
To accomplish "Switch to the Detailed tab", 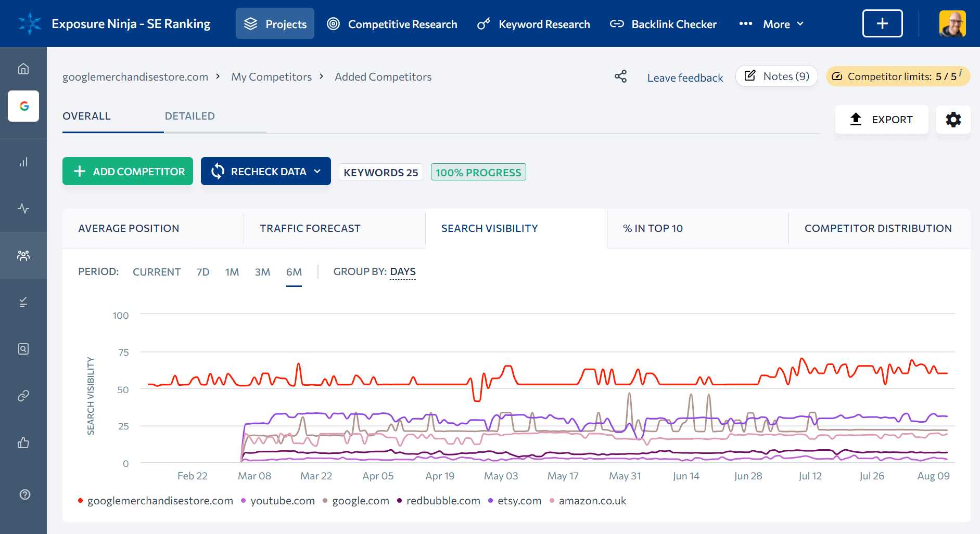I will (x=189, y=116).
